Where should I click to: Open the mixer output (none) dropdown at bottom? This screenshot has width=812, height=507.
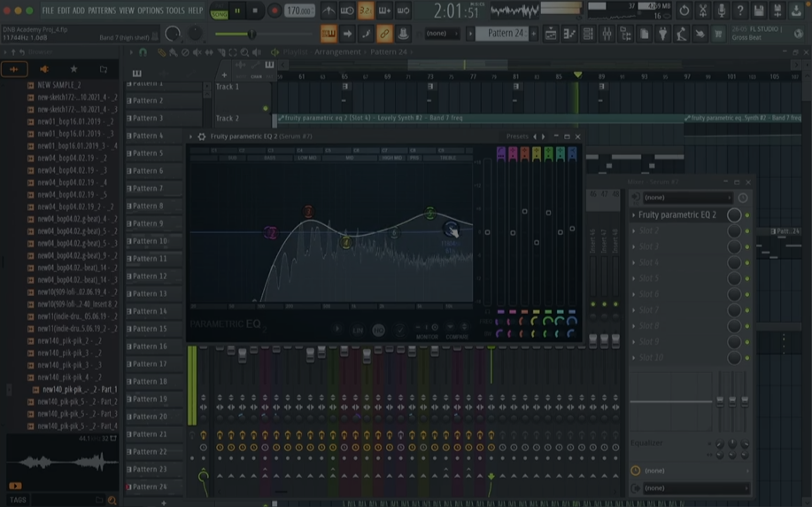click(x=696, y=487)
